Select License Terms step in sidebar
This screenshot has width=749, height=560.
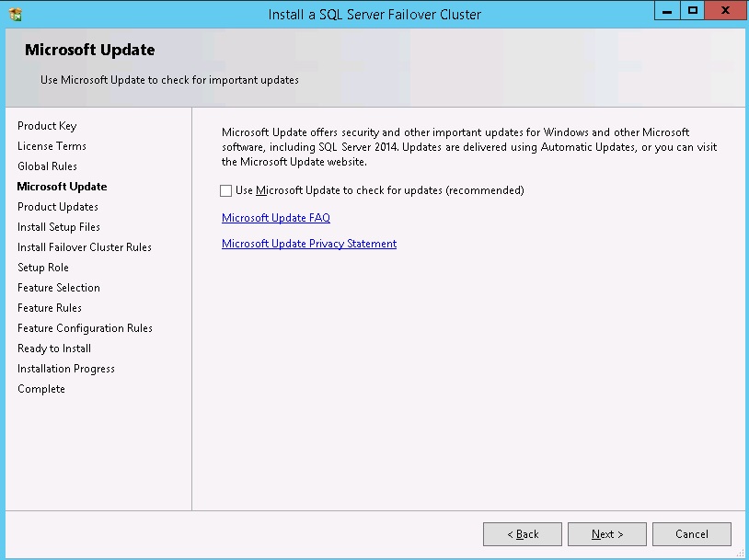click(52, 146)
